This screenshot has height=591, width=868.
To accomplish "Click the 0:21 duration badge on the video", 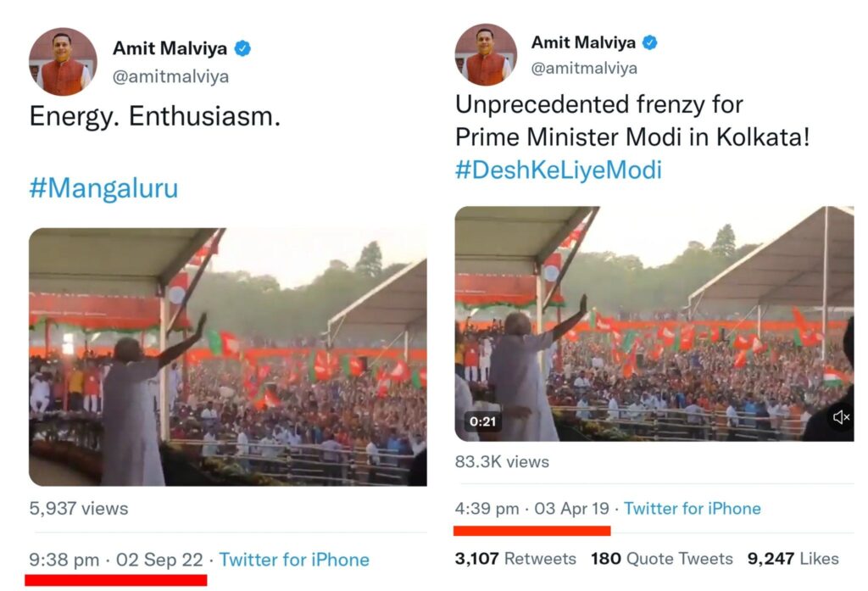I will [x=482, y=421].
